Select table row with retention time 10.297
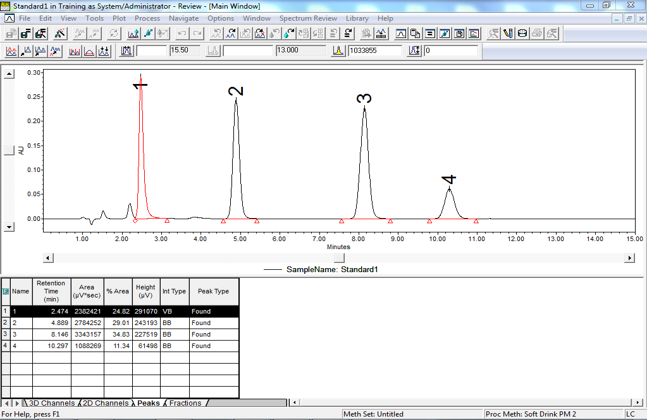Viewport: 647px width, 420px height. coord(120,346)
